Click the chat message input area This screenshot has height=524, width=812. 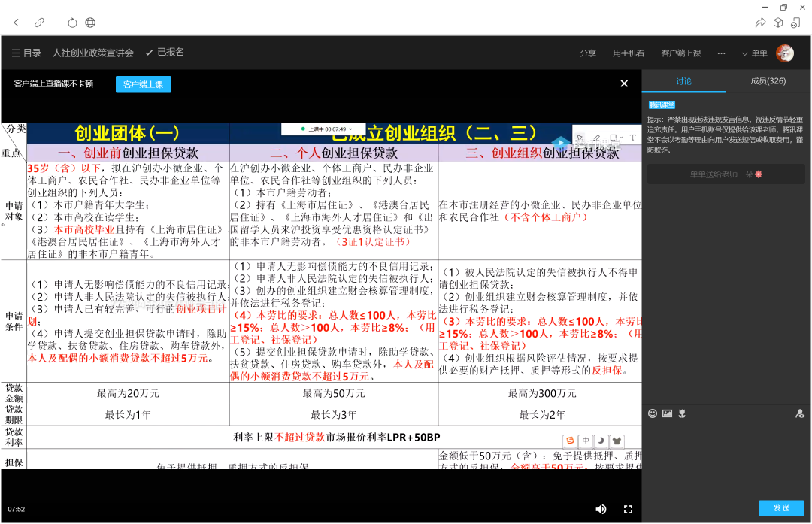coord(726,459)
